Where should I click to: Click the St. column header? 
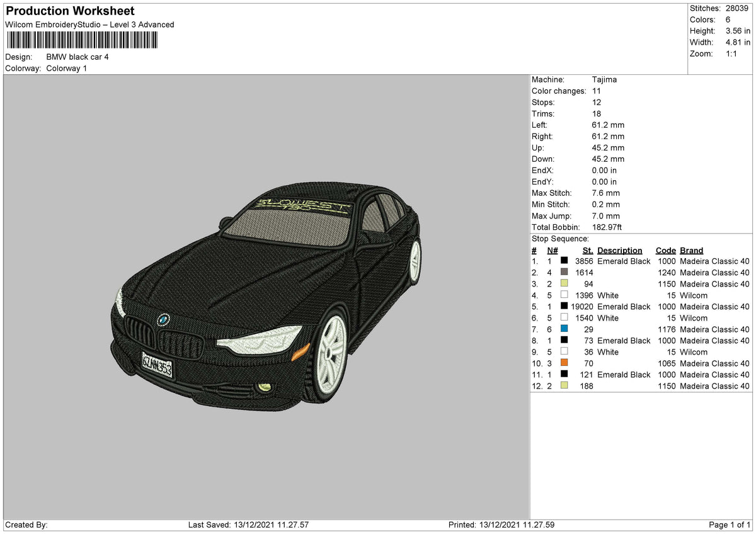(587, 250)
